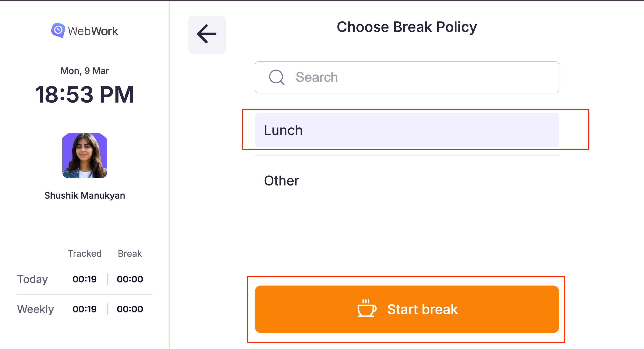The image size is (644, 349).
Task: Click the 18:53 PM clock display
Action: (x=85, y=94)
